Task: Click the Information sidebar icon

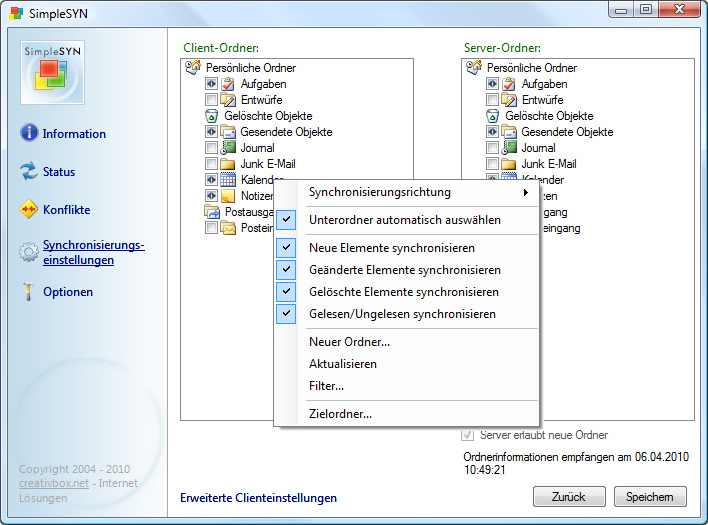Action: pos(29,133)
